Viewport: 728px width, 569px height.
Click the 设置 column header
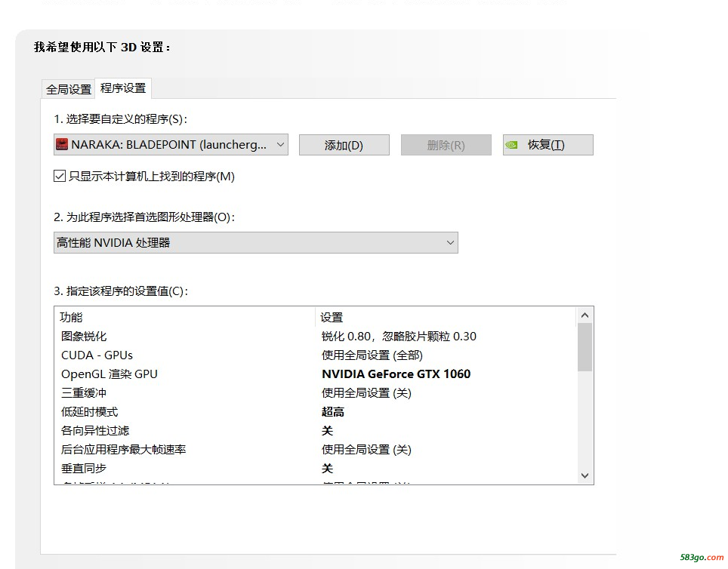tap(446, 317)
